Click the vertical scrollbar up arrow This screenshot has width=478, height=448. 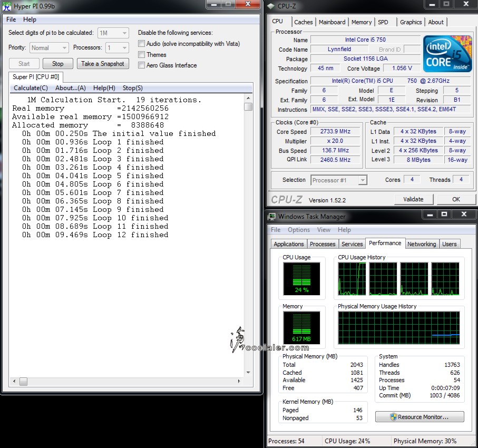pyautogui.click(x=248, y=98)
